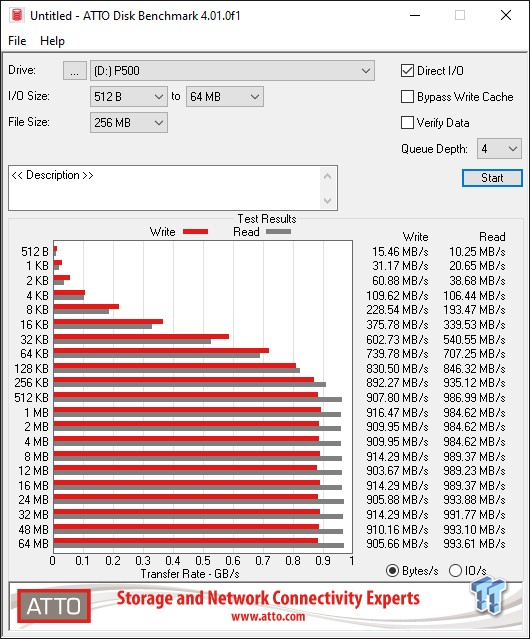This screenshot has height=639, width=530.
Task: Click the Start button
Action: [x=492, y=178]
